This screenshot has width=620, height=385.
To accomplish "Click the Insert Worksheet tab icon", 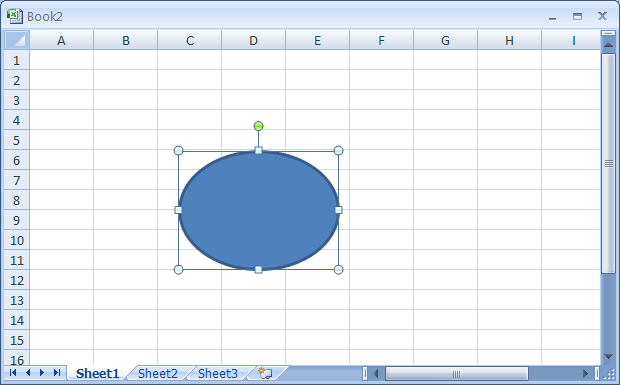I will pyautogui.click(x=265, y=373).
